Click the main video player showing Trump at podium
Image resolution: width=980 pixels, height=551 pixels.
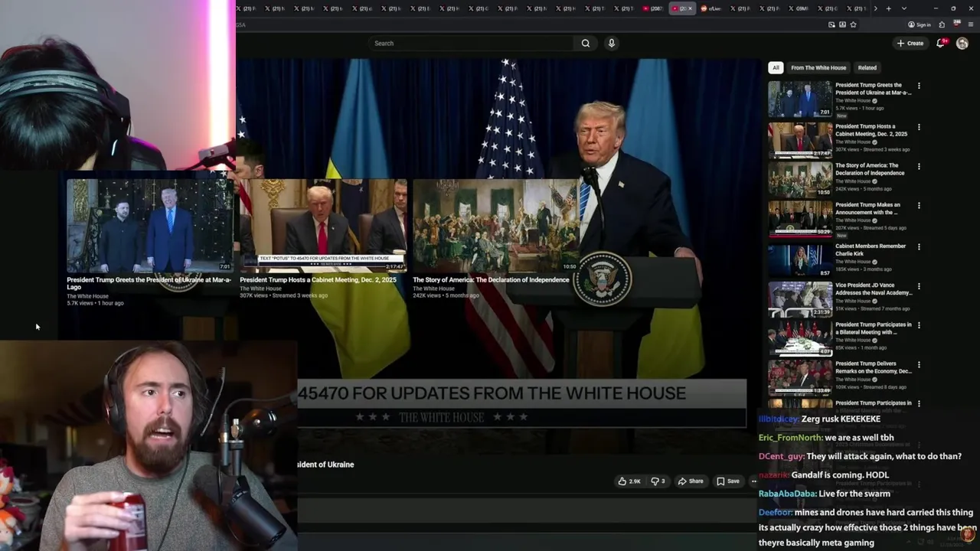click(498, 243)
